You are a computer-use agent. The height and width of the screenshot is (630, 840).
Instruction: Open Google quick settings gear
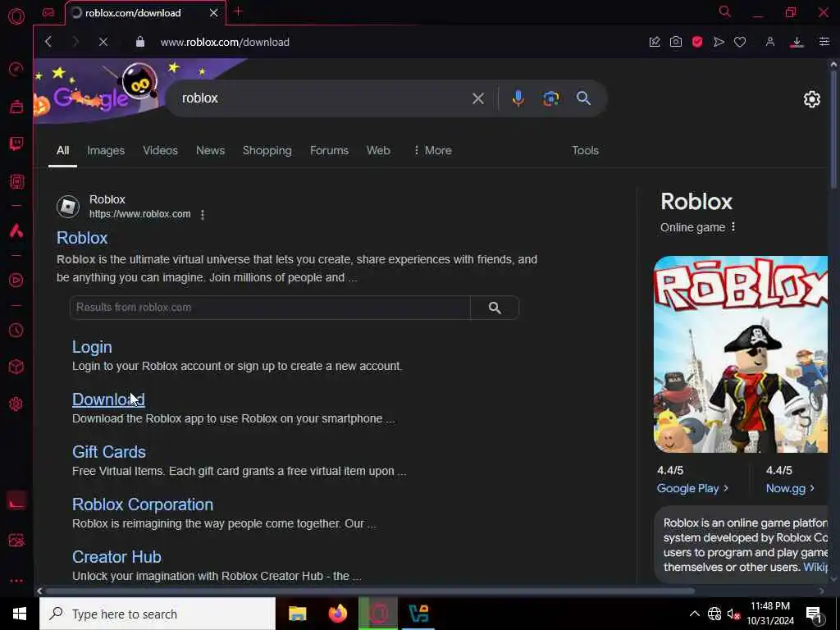(x=811, y=99)
